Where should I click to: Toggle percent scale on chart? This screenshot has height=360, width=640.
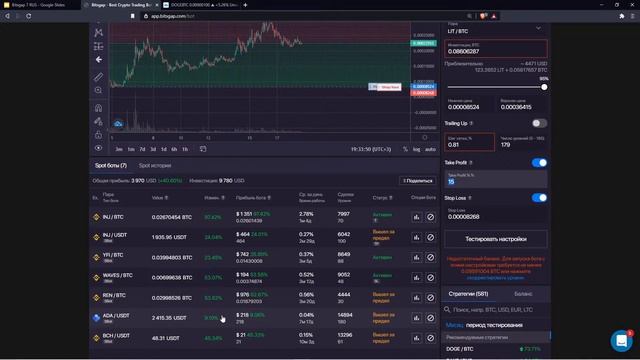[405, 149]
